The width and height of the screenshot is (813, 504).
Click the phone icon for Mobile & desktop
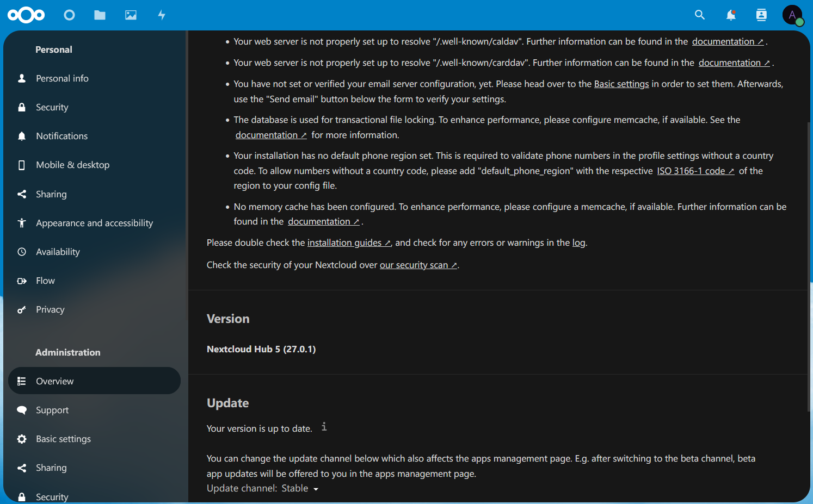(x=22, y=165)
